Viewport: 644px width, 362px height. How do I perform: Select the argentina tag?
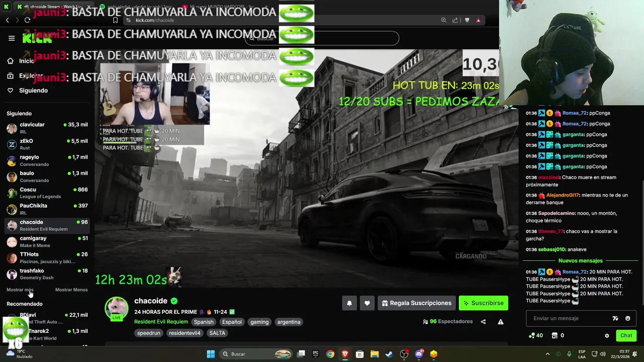[x=289, y=322]
